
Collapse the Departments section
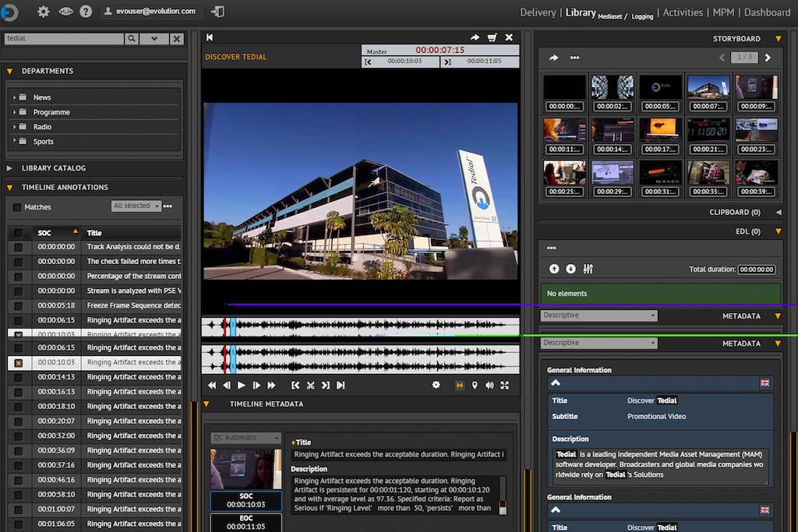point(9,71)
